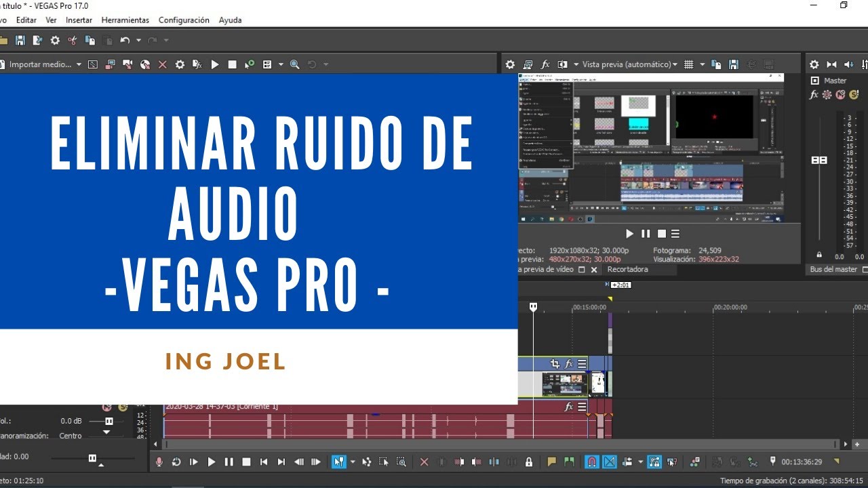Toggle Enable Snapping magnet button
The width and height of the screenshot is (868, 488).
pyautogui.click(x=591, y=462)
